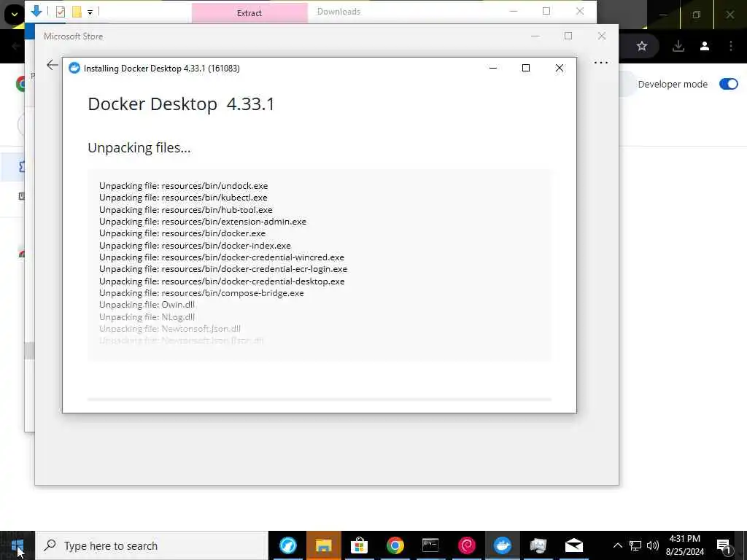
Task: Minimize the Docker Desktop installer window
Action: pyautogui.click(x=493, y=68)
